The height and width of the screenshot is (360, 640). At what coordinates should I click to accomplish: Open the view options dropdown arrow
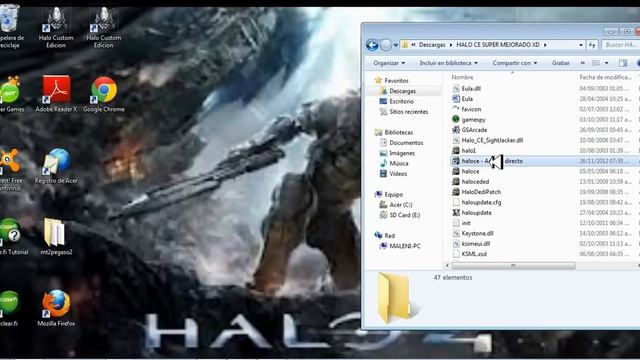[x=607, y=63]
